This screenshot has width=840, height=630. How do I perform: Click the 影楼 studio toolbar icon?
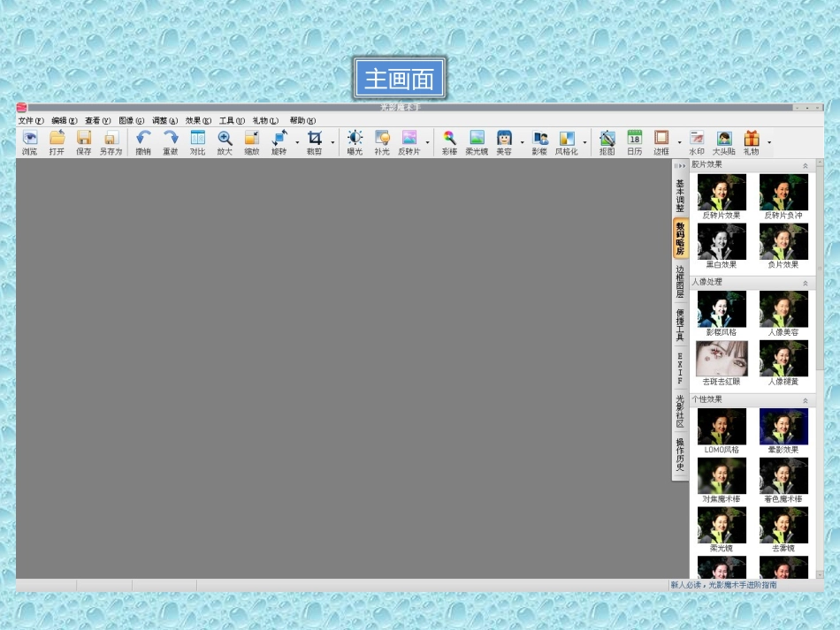(539, 142)
